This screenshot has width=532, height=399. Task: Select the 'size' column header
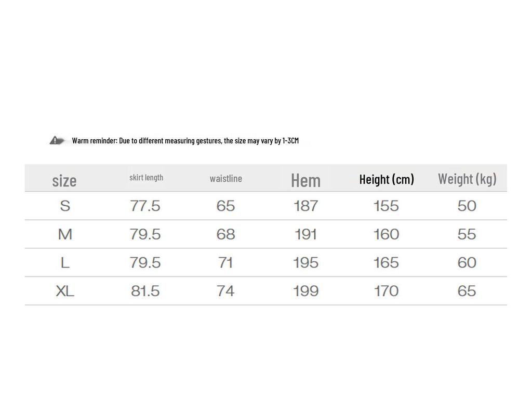64,180
